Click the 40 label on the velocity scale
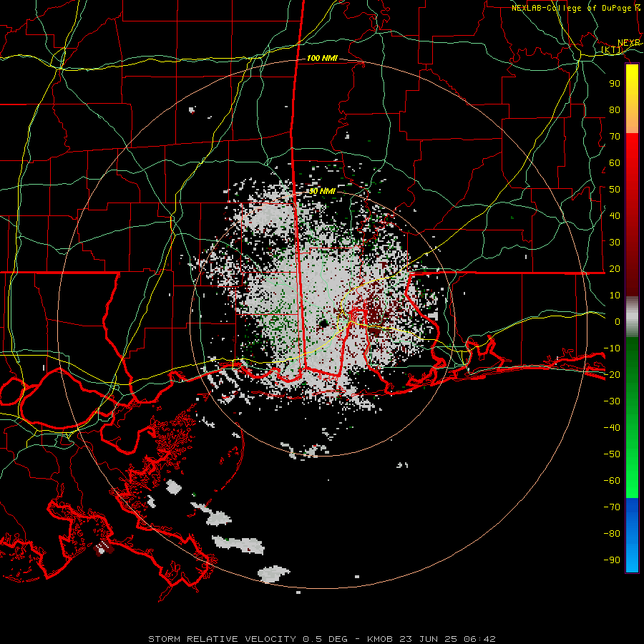This screenshot has width=644, height=644. pyautogui.click(x=615, y=216)
